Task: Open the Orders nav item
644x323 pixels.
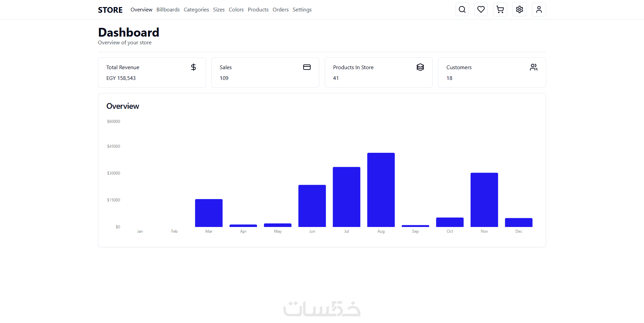Action: point(280,10)
